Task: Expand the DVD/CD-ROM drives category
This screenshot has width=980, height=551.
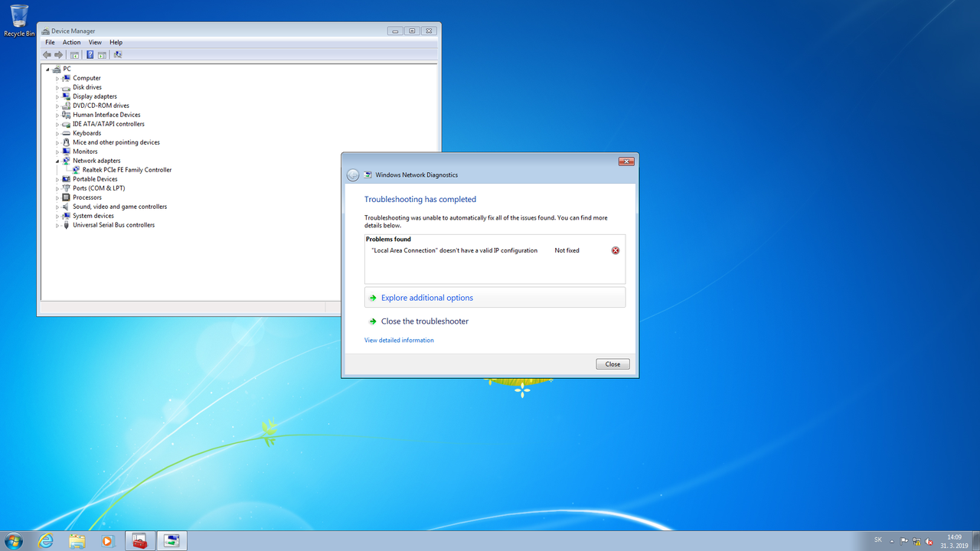Action: [x=57, y=106]
